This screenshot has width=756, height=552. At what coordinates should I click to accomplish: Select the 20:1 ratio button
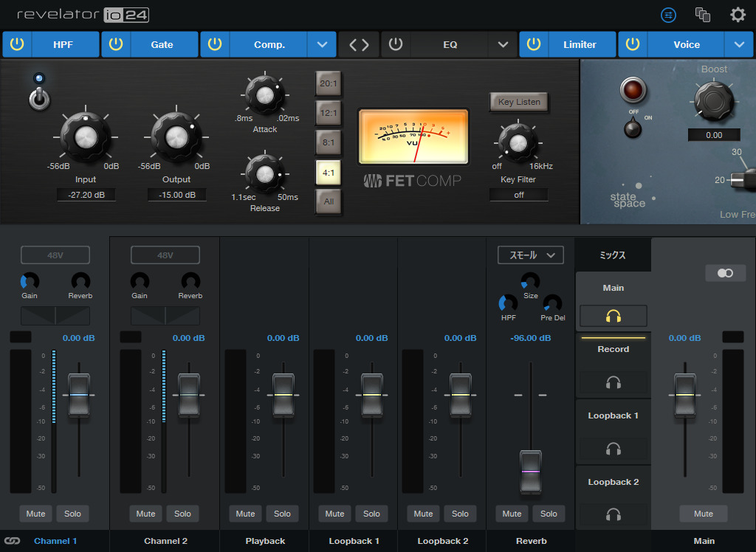point(329,83)
